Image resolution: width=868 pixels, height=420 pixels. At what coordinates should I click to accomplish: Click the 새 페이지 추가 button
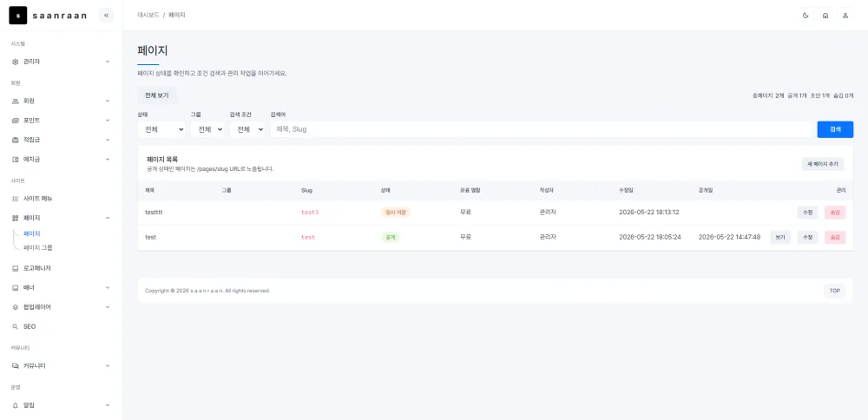pos(823,164)
